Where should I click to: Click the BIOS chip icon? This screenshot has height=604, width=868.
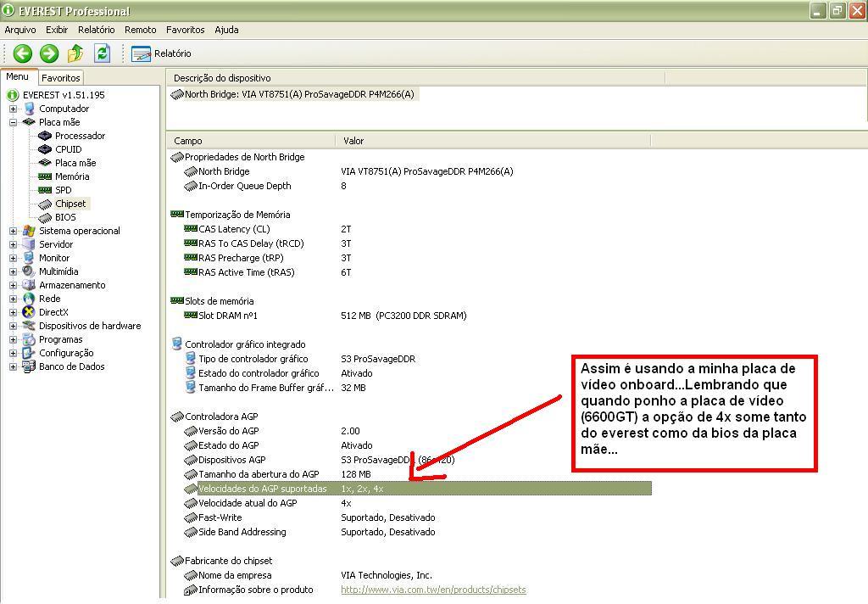(x=45, y=217)
